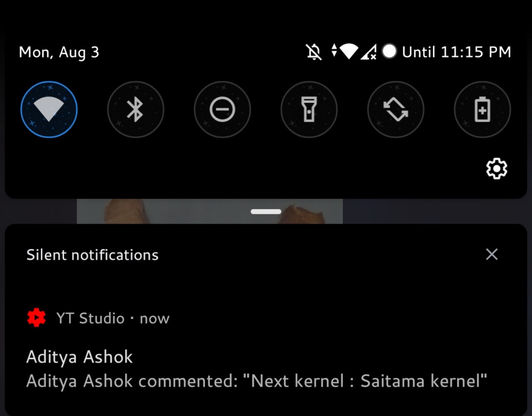The image size is (532, 416).
Task: Tap the no-signal cellular status icon
Action: [369, 52]
